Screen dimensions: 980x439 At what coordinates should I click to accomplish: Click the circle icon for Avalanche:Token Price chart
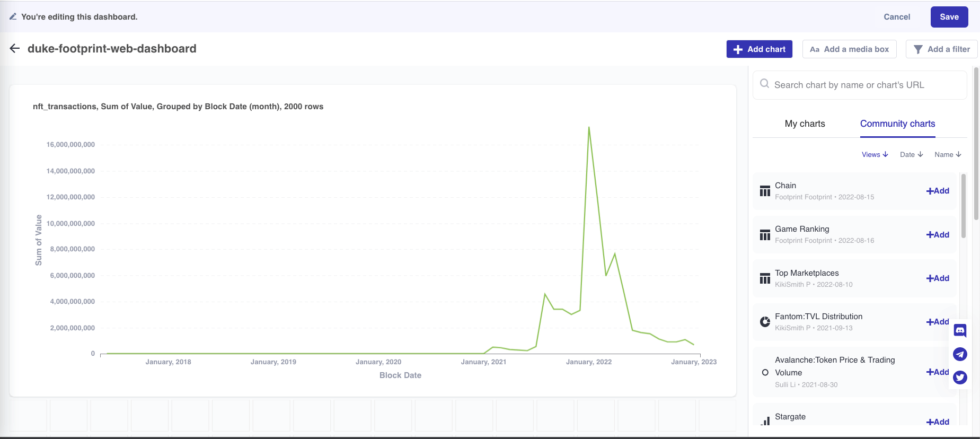click(765, 372)
